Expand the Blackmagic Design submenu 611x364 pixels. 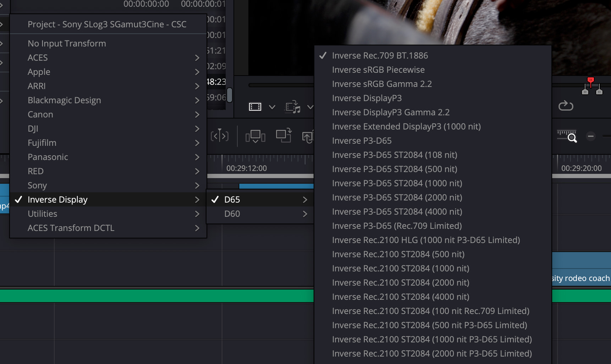coord(64,100)
